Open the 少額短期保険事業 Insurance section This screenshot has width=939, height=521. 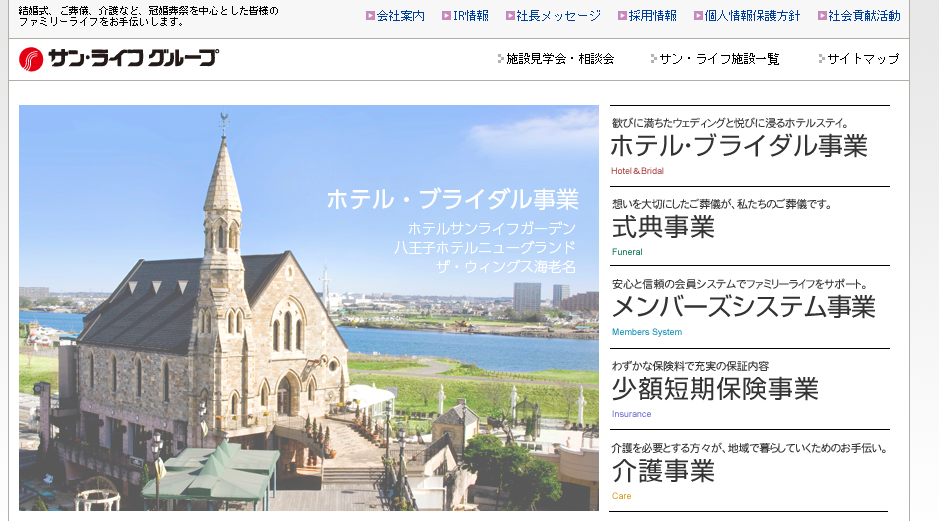pyautogui.click(x=714, y=388)
